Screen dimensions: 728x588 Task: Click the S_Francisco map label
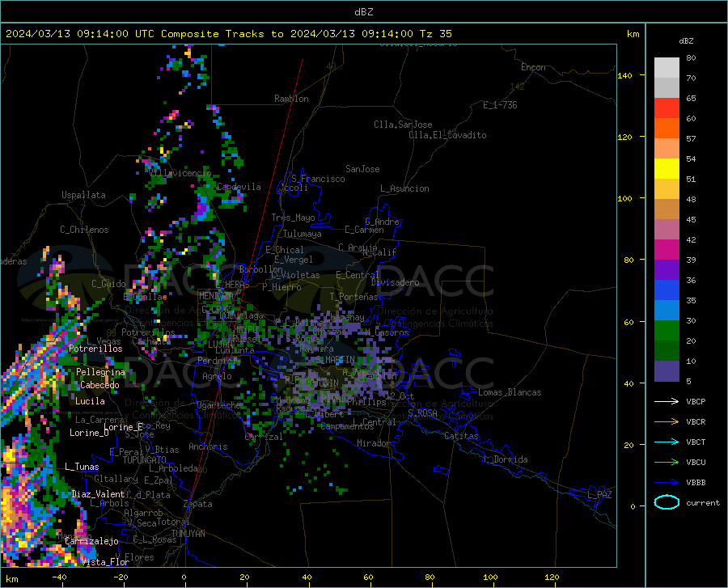click(318, 179)
